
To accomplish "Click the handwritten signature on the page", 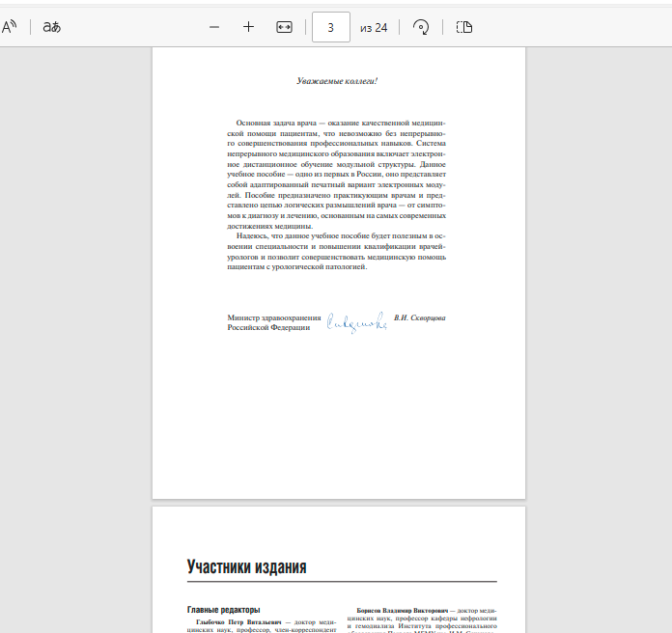I will tap(357, 322).
